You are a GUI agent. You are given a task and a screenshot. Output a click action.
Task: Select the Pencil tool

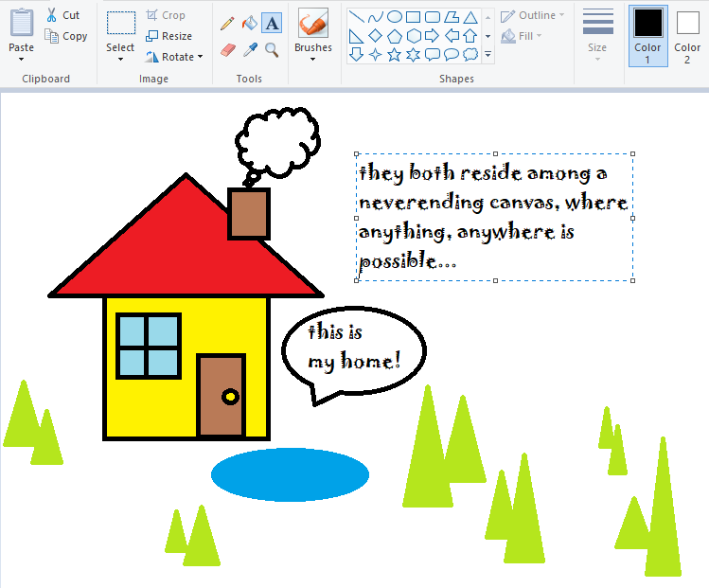227,23
